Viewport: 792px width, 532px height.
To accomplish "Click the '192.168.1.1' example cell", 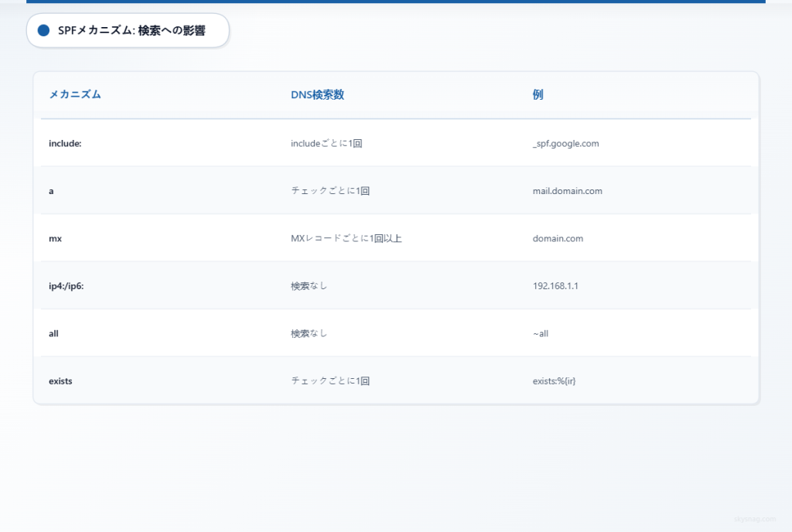I will tap(555, 285).
